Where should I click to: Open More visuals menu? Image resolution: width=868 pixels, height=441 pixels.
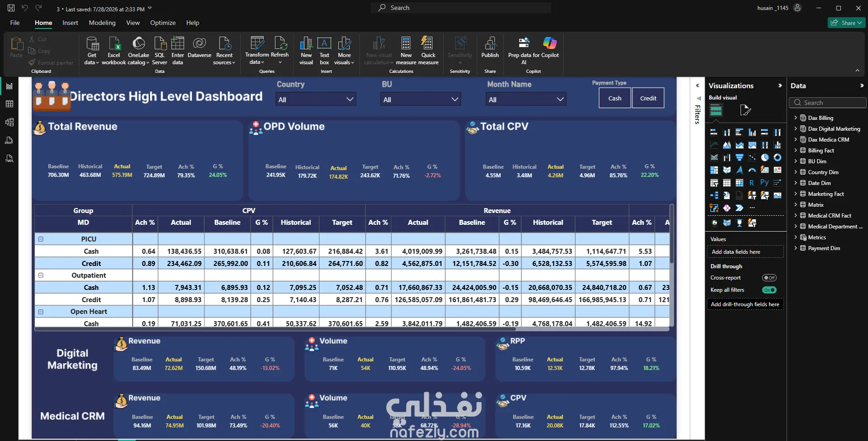pos(344,51)
